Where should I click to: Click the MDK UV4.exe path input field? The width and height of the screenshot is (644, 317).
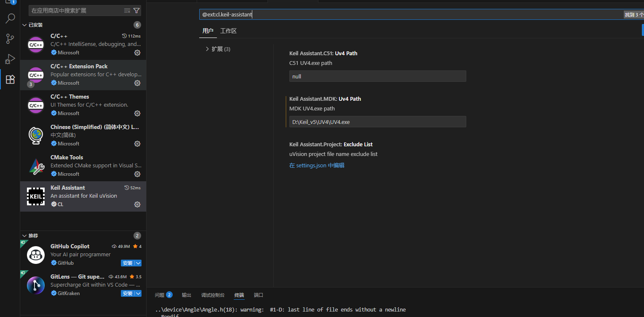[377, 121]
